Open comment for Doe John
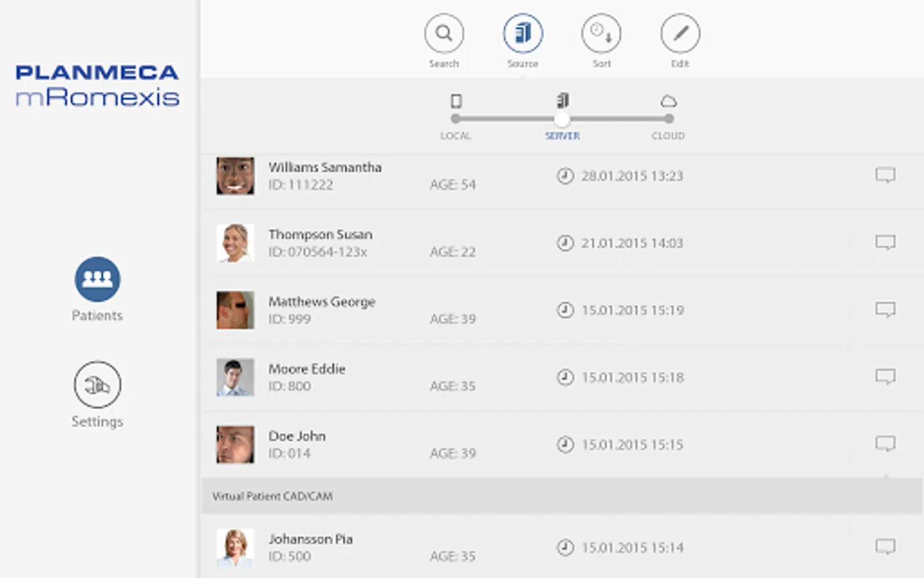The image size is (924, 578). click(x=886, y=444)
